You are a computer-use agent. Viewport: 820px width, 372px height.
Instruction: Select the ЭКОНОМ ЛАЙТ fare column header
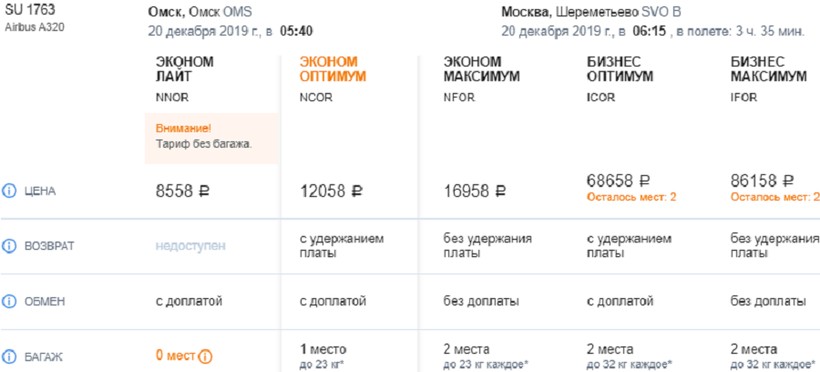[x=185, y=69]
